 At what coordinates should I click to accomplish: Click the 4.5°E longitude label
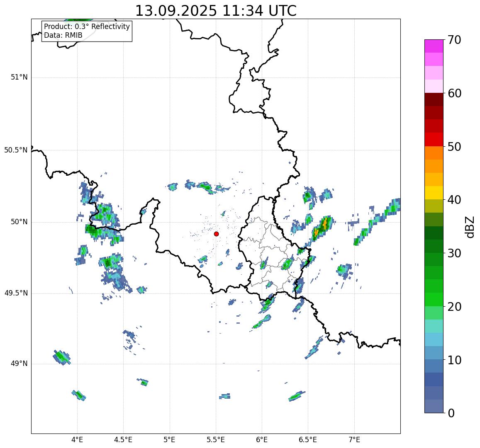point(123,440)
